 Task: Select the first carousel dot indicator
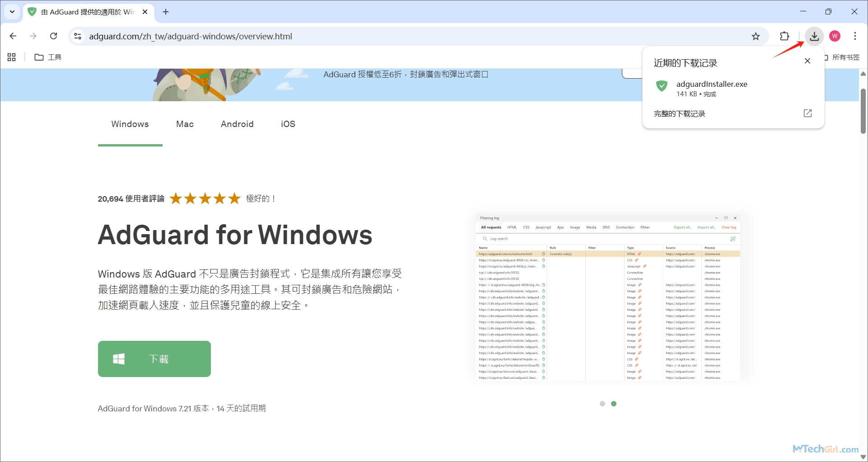(602, 404)
